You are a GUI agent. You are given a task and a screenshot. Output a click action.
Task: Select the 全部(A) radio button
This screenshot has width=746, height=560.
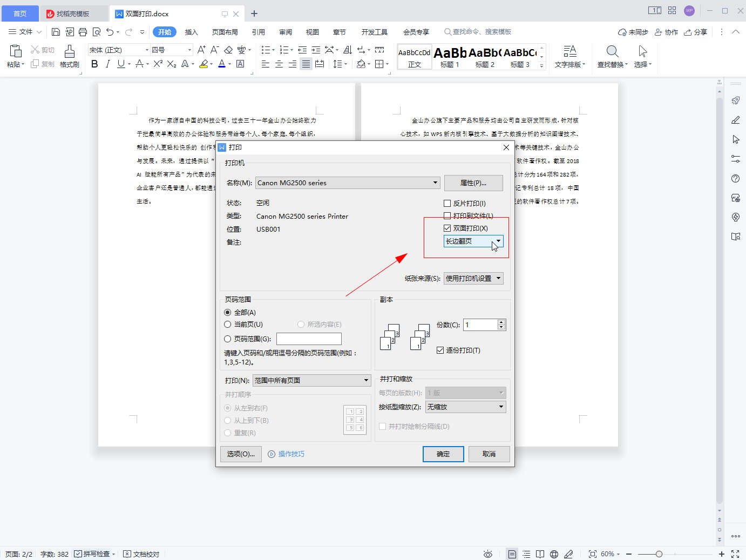point(227,312)
